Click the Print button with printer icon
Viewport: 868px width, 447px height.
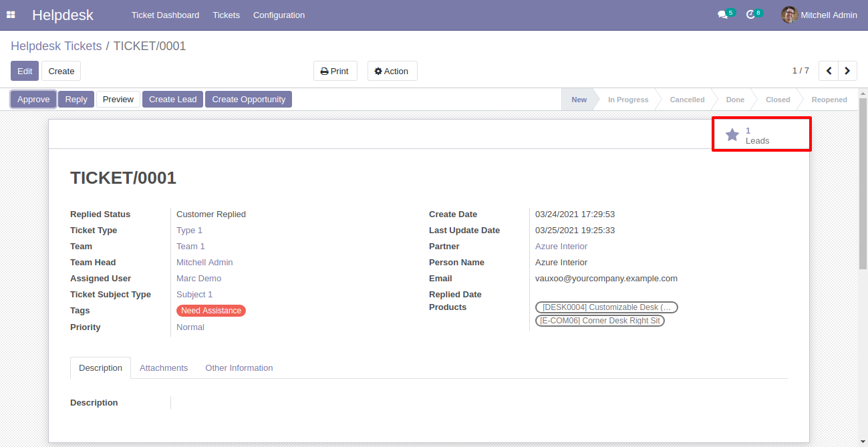335,71
